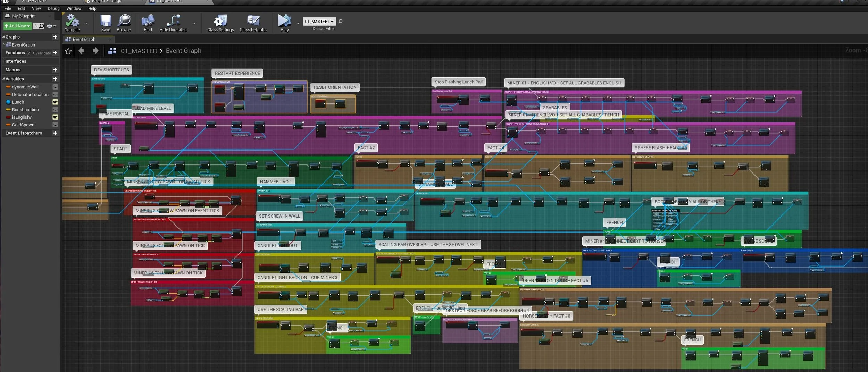This screenshot has height=372, width=868.
Task: Click the Play in editor icon
Action: (284, 20)
